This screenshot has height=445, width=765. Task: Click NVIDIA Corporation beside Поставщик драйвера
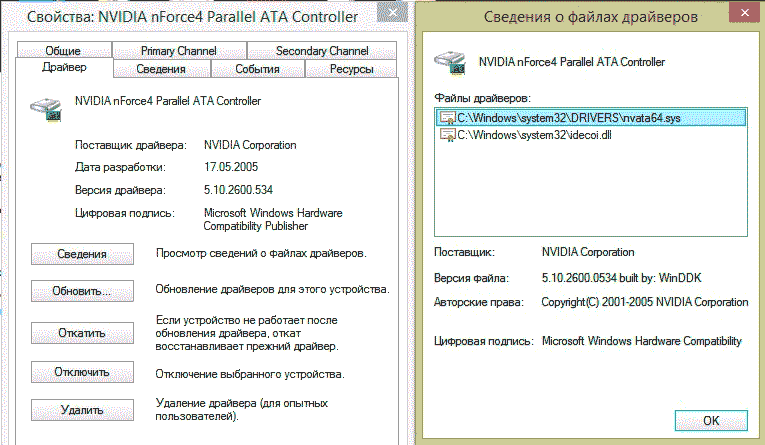pyautogui.click(x=250, y=145)
